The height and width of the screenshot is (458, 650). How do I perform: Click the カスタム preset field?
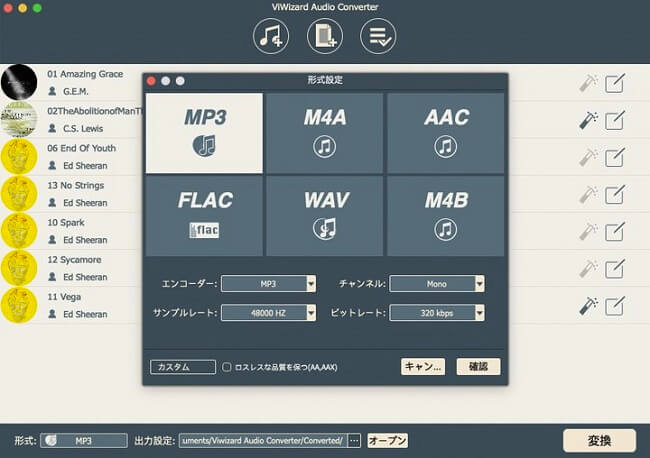click(183, 367)
